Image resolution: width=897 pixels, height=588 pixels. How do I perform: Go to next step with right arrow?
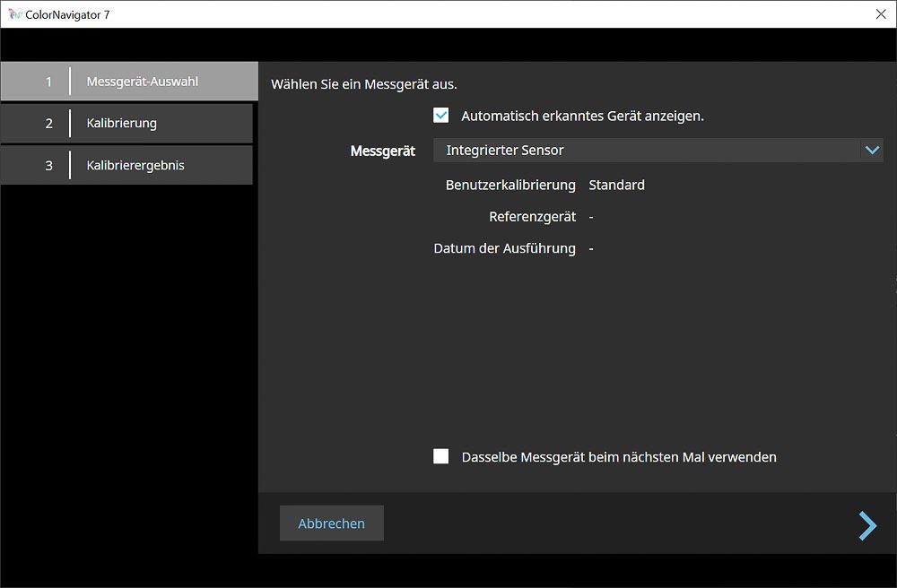[x=867, y=525]
